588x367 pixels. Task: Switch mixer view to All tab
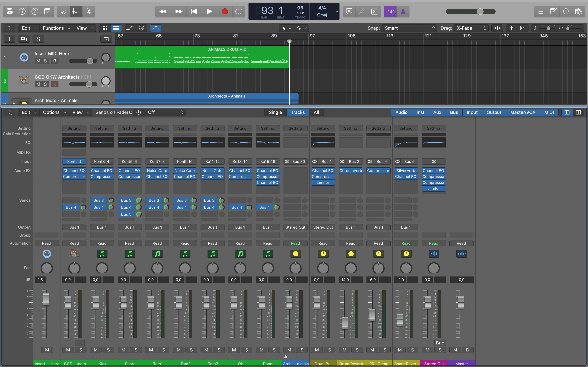pyautogui.click(x=316, y=112)
